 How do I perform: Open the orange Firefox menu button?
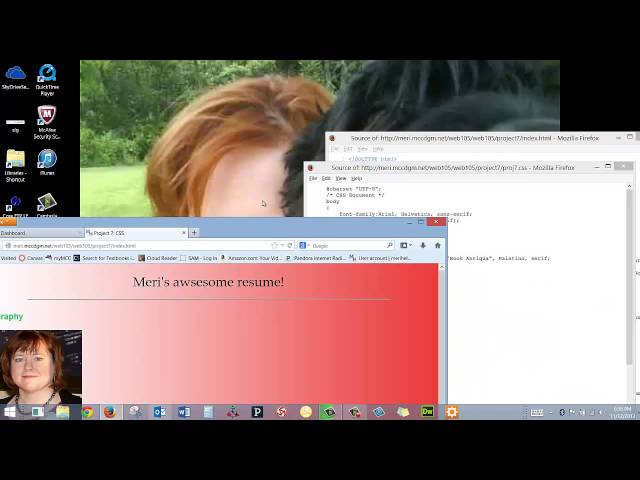click(8, 222)
